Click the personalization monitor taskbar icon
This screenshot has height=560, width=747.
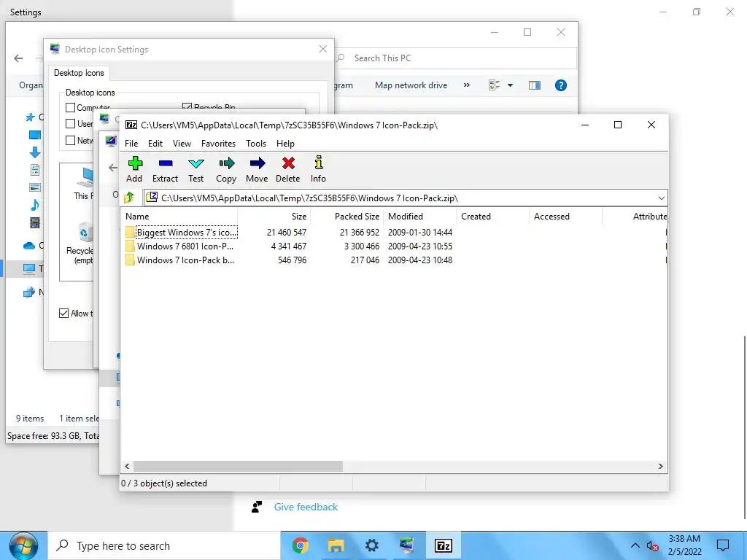(407, 545)
